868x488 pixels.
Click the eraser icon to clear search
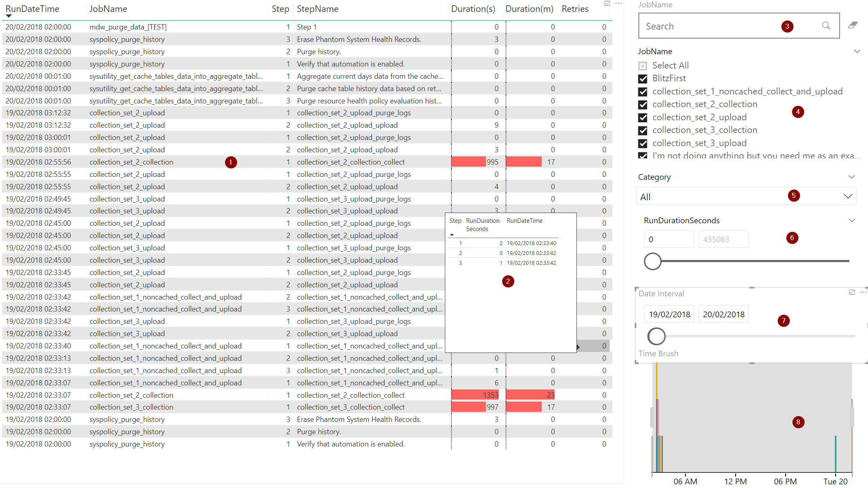click(853, 25)
